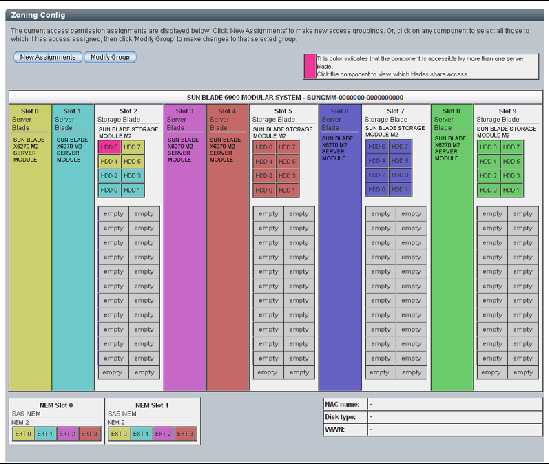Select HDD 3 in Slot 9 storage blade
This screenshot has height=464, width=549.
tap(512, 176)
